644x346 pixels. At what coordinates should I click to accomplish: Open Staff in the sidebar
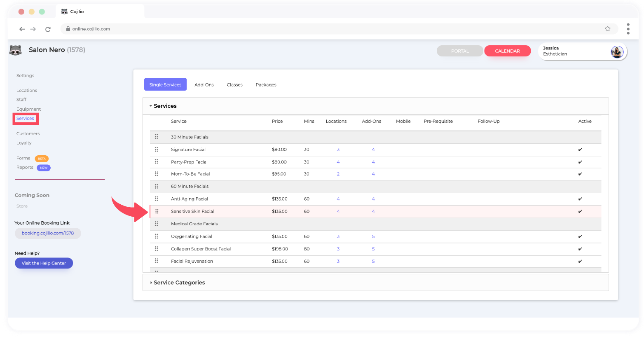(21, 100)
